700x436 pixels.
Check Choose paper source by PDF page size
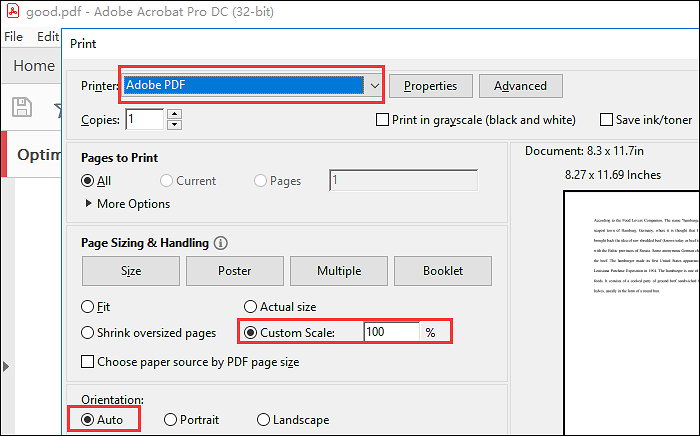point(89,361)
